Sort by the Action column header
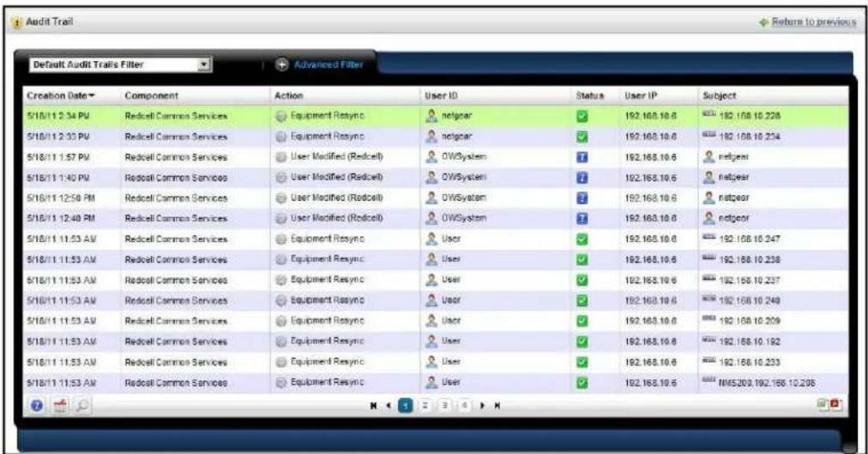868x454 pixels. click(x=288, y=96)
